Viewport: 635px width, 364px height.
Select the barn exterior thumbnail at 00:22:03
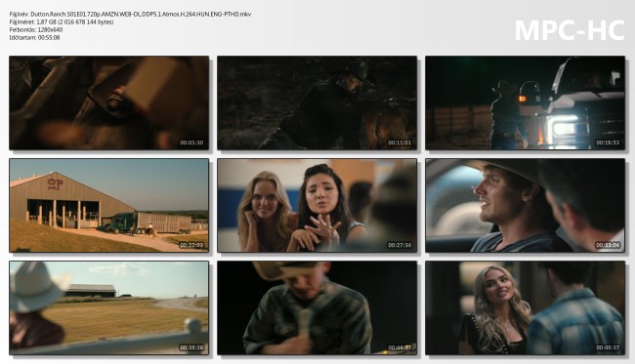(x=109, y=206)
